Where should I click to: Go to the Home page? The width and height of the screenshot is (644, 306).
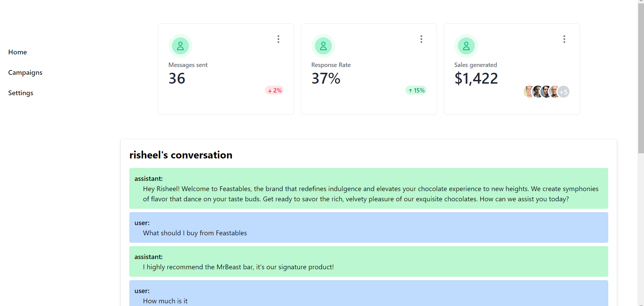(x=18, y=52)
